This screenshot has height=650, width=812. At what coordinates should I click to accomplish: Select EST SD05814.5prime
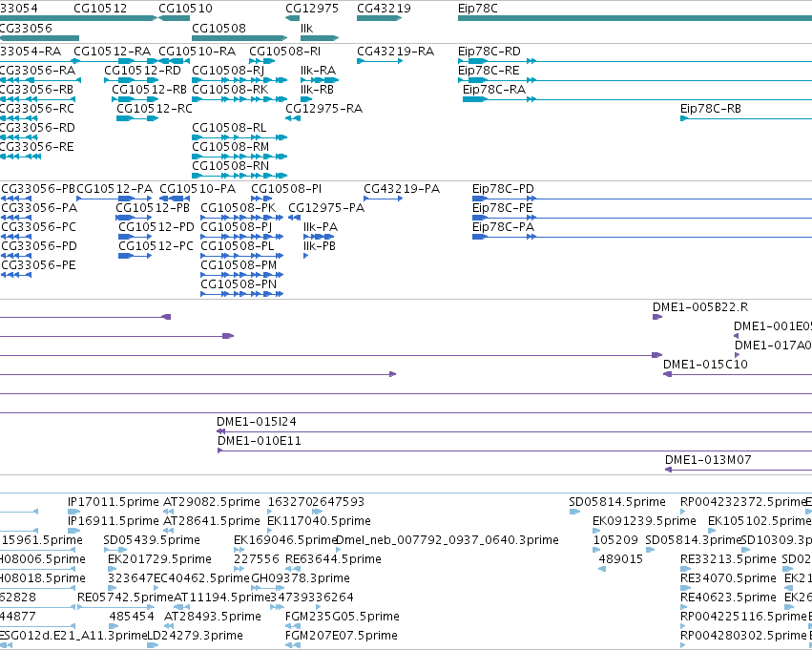pos(617,502)
